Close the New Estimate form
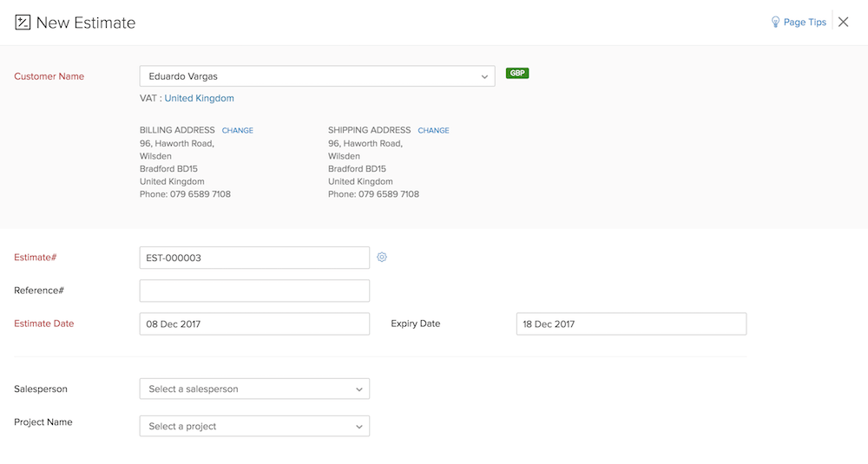Screen dimensions: 868x464 [x=843, y=23]
